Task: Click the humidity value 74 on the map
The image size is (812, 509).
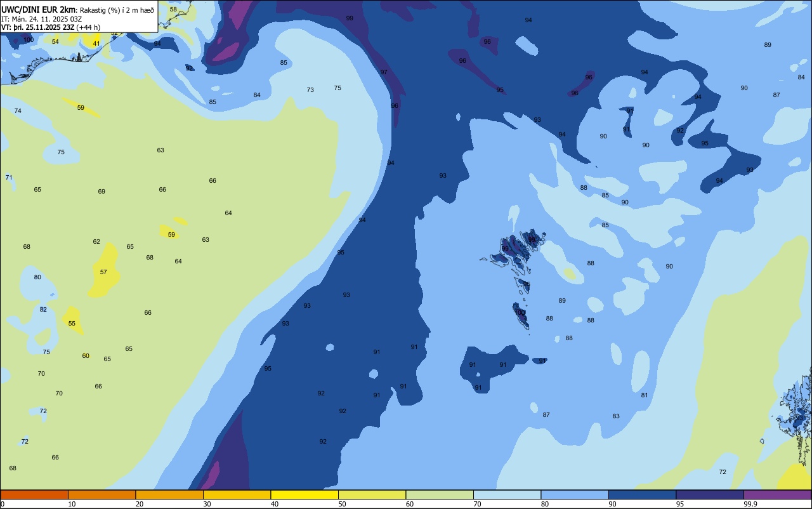Action: pos(18,111)
